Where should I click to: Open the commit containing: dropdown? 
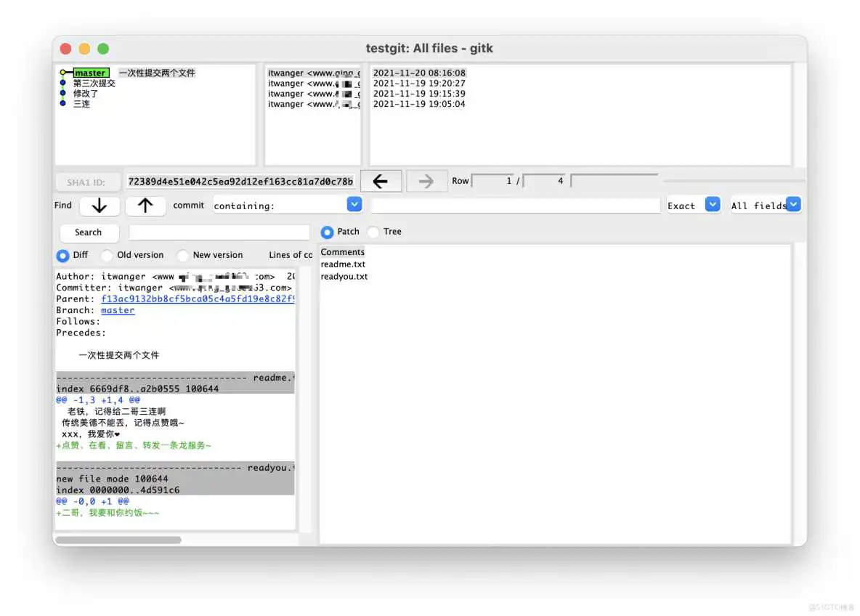coord(354,204)
